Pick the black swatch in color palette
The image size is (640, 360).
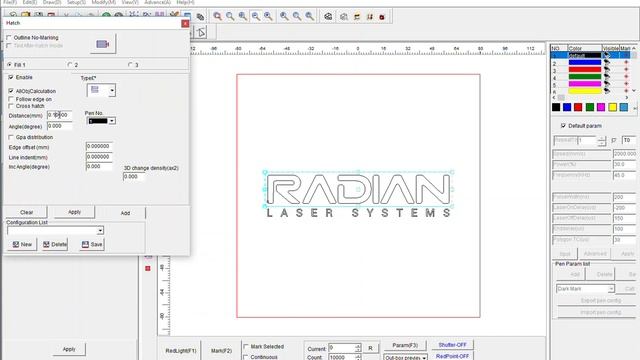click(556, 107)
